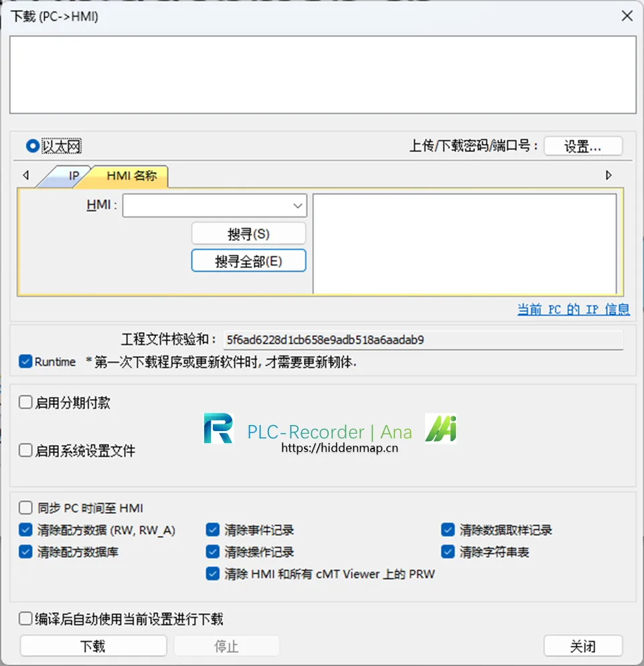Expand the HMI name dropdown
Image resolution: width=644 pixels, height=666 pixels.
pos(298,205)
